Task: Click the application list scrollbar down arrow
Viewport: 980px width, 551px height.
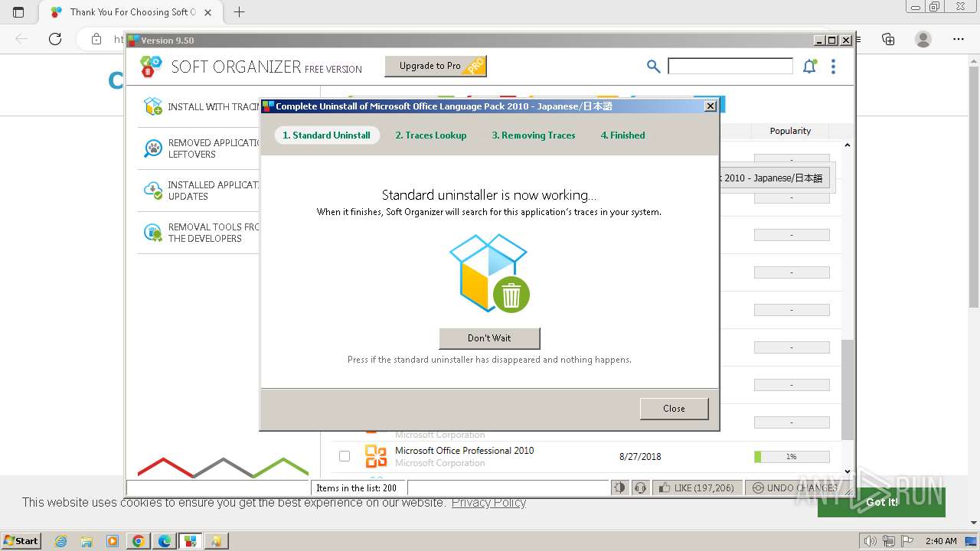Action: [x=848, y=471]
